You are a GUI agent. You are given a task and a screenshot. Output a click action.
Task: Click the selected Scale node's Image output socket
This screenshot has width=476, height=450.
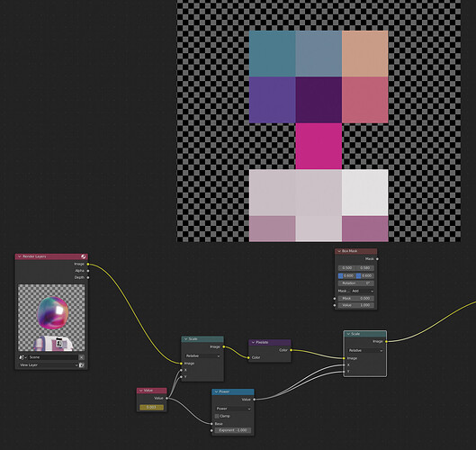click(386, 342)
